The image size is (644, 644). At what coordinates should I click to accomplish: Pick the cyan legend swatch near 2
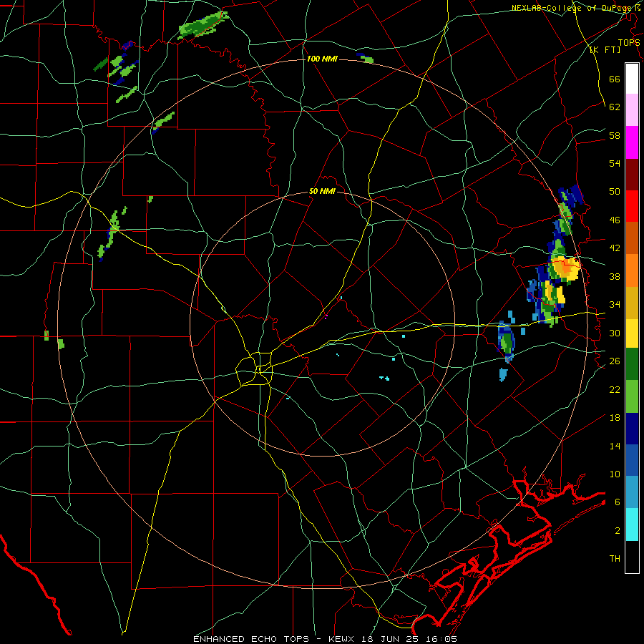tap(632, 525)
